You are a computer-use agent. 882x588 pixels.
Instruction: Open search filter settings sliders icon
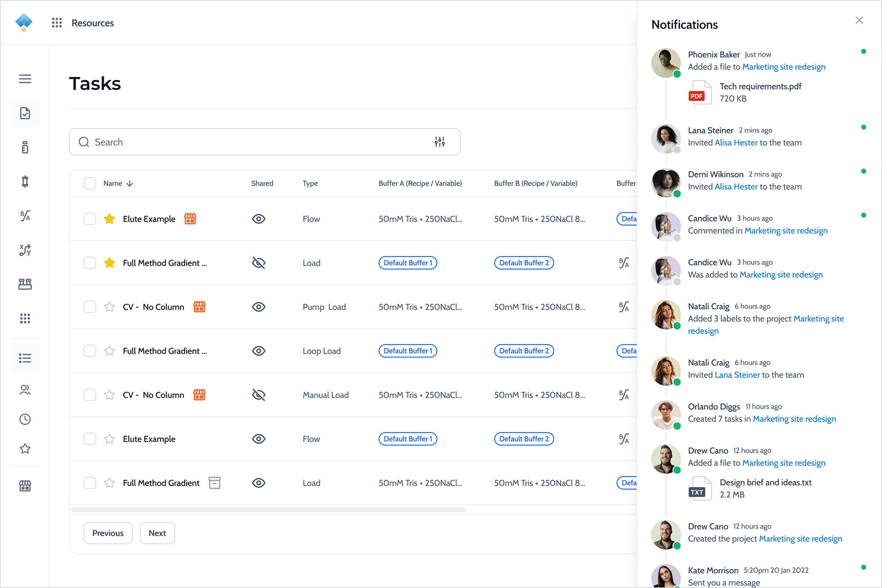[440, 142]
